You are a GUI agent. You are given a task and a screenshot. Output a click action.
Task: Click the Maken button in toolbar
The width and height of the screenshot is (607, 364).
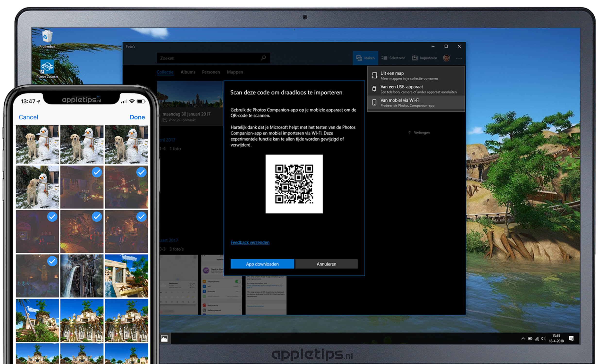tap(365, 58)
